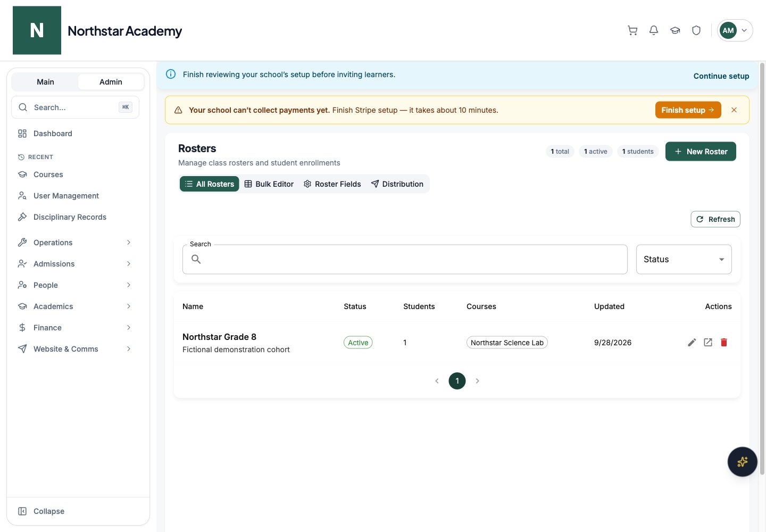Click the sidebar Search box
The image size is (766, 532).
coord(75,107)
